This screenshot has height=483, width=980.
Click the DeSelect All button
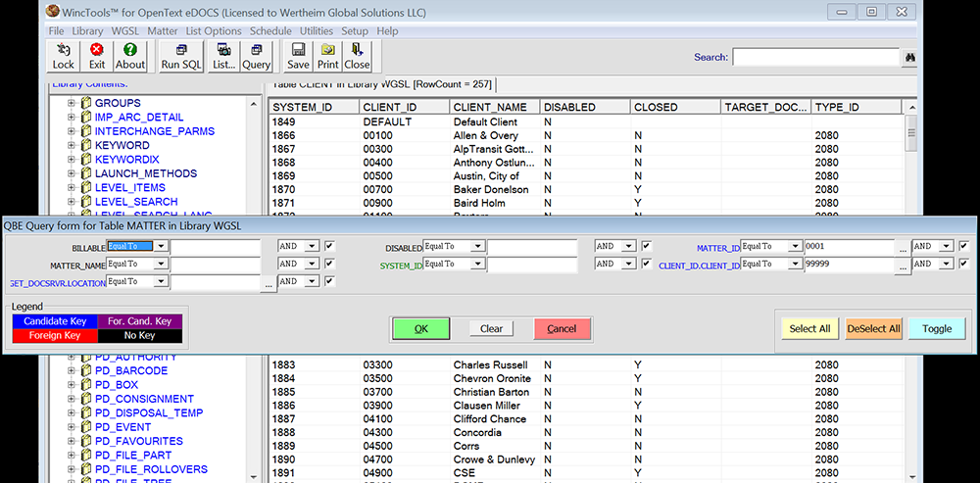[873, 328]
